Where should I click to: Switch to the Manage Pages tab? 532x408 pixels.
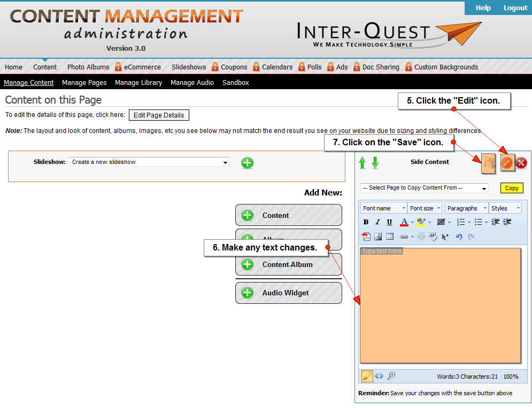tap(84, 83)
